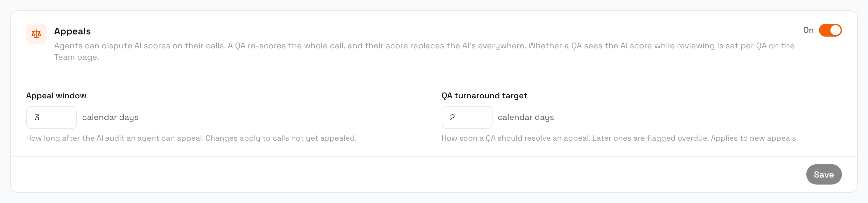Focus the Appeal window days input field
The height and width of the screenshot is (203, 868).
[52, 117]
